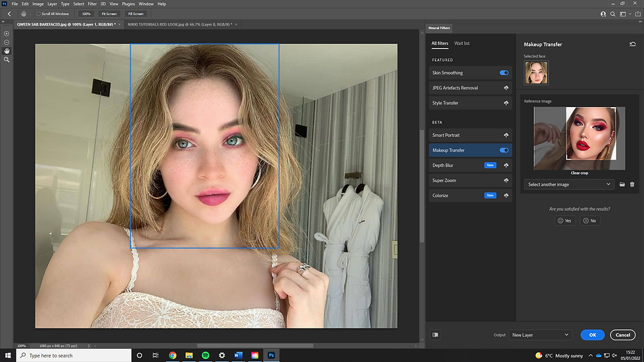
Task: Delete the reference image with the trash icon
Action: coord(632,185)
